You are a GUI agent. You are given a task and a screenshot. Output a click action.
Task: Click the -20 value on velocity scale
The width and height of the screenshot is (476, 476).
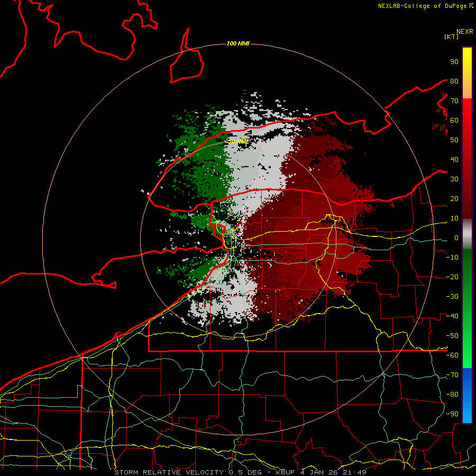tap(452, 277)
